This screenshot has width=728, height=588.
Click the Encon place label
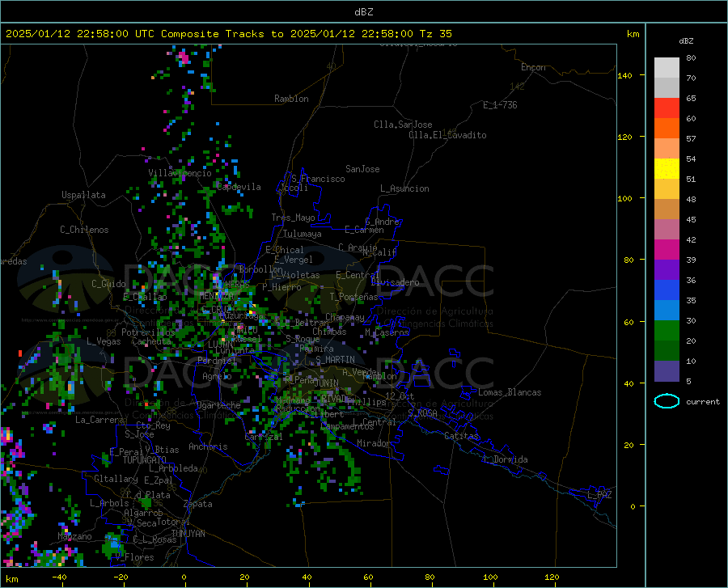point(533,67)
